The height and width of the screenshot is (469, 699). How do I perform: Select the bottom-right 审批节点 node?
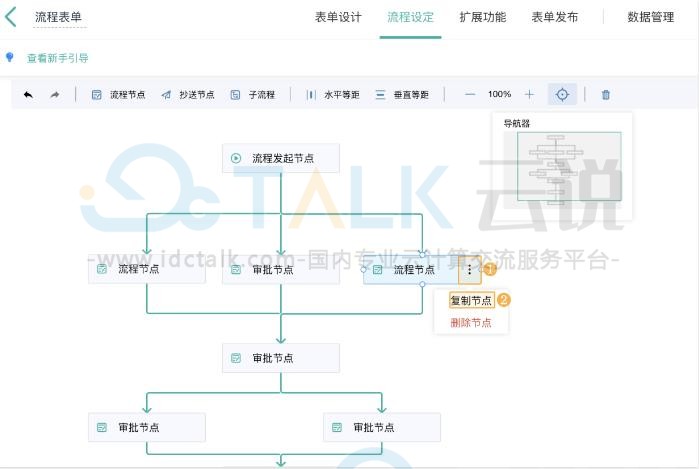tap(382, 427)
